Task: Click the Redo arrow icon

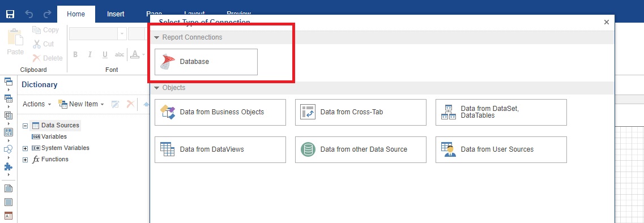Action: coord(47,14)
